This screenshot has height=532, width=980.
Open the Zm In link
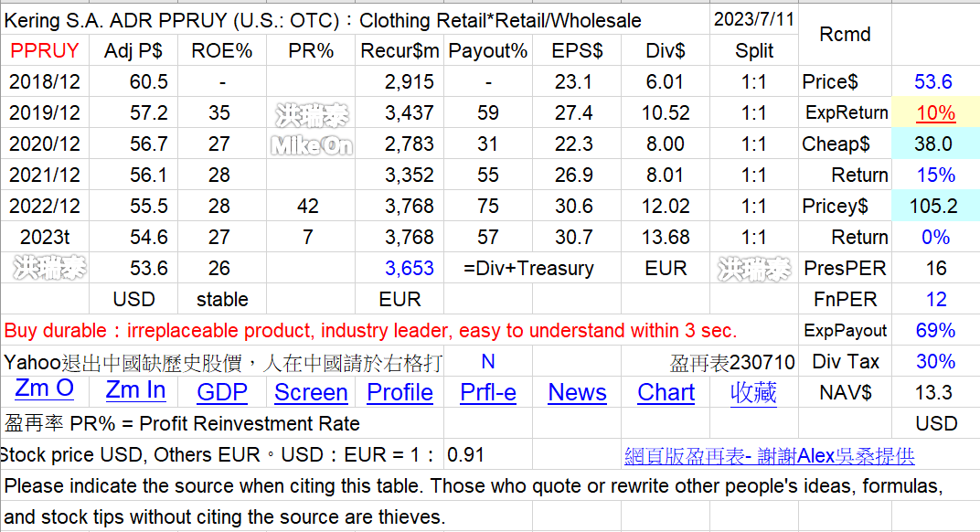click(x=135, y=390)
